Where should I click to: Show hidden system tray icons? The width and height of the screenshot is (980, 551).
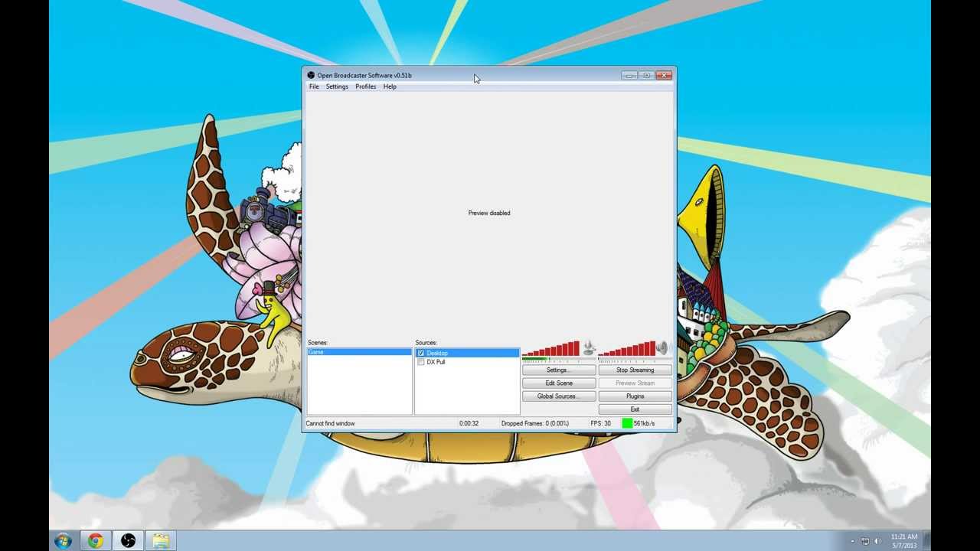point(853,541)
